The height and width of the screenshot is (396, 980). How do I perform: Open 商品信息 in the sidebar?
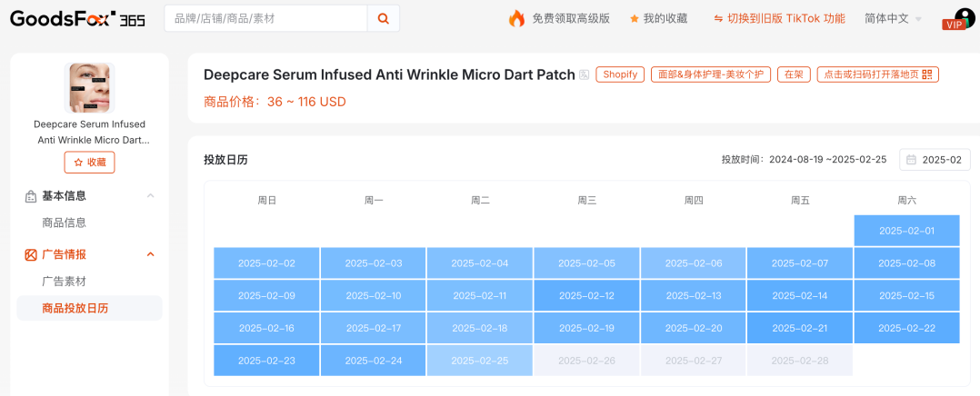point(64,223)
